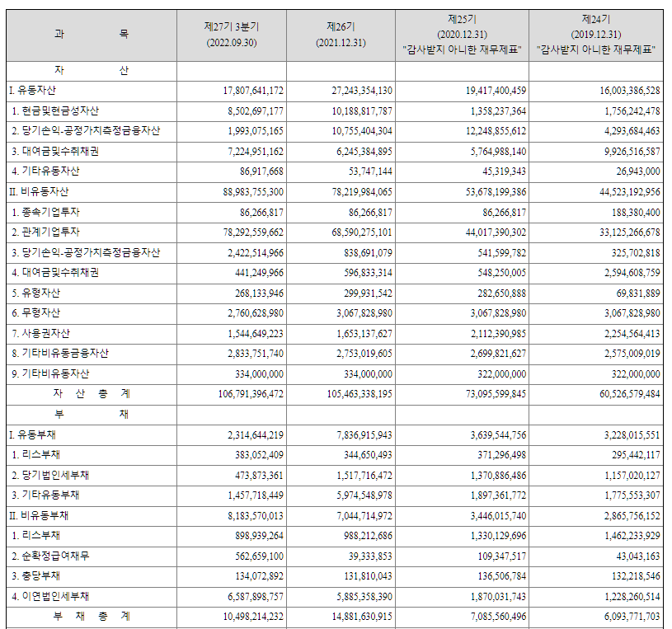This screenshot has width=672, height=629.
Task: Select value 10,188,817,787
Action: coord(362,111)
